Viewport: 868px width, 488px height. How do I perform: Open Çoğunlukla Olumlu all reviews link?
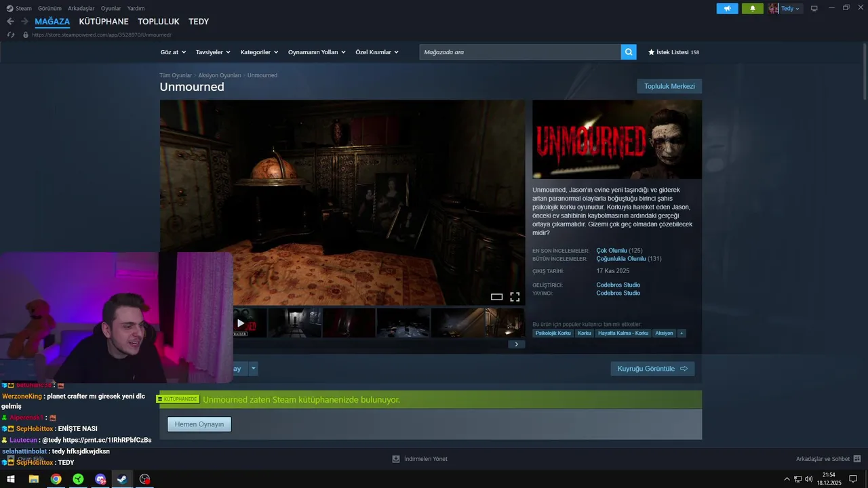tap(621, 259)
